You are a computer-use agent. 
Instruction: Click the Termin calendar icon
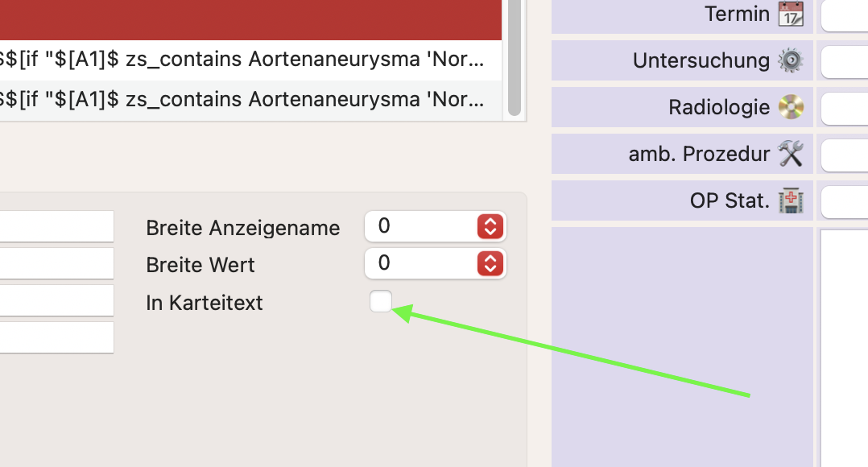791,14
